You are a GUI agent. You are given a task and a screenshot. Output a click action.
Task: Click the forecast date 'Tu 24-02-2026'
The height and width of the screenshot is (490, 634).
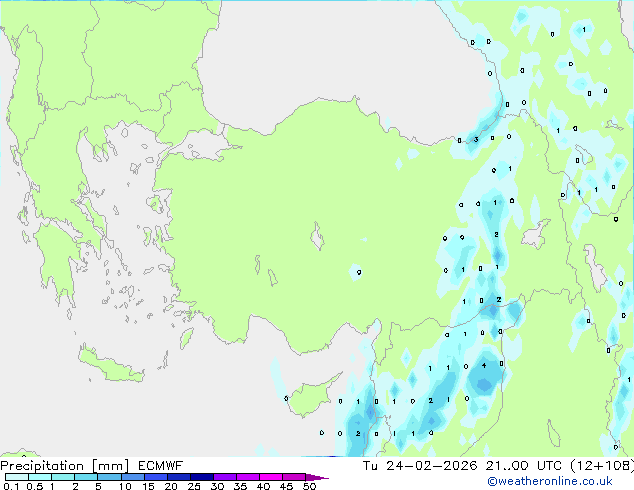pyautogui.click(x=420, y=466)
